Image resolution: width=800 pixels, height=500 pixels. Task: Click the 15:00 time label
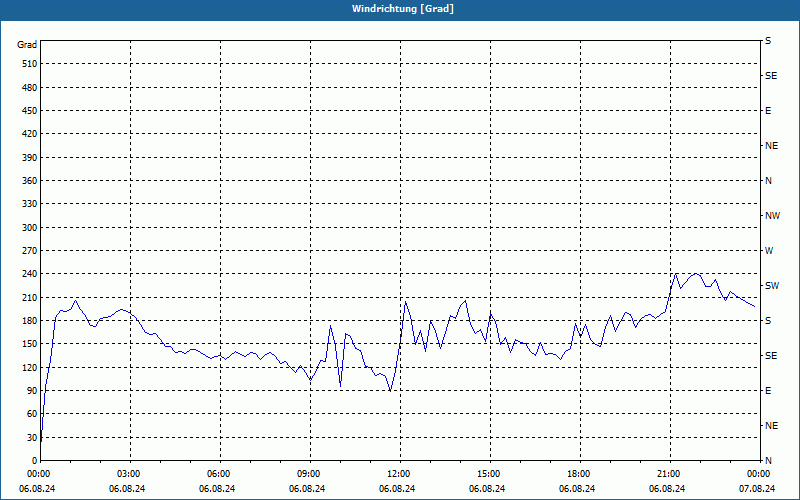489,474
